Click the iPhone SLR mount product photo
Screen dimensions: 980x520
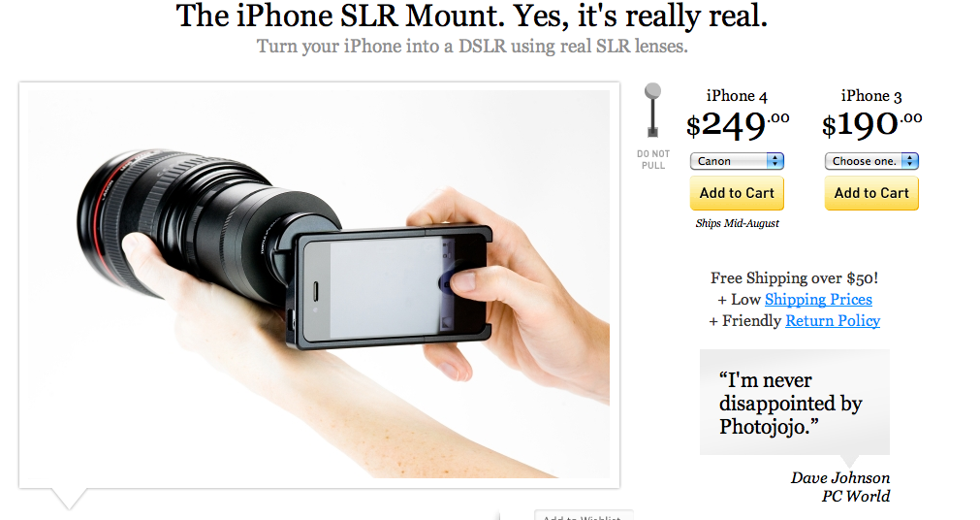coord(319,284)
